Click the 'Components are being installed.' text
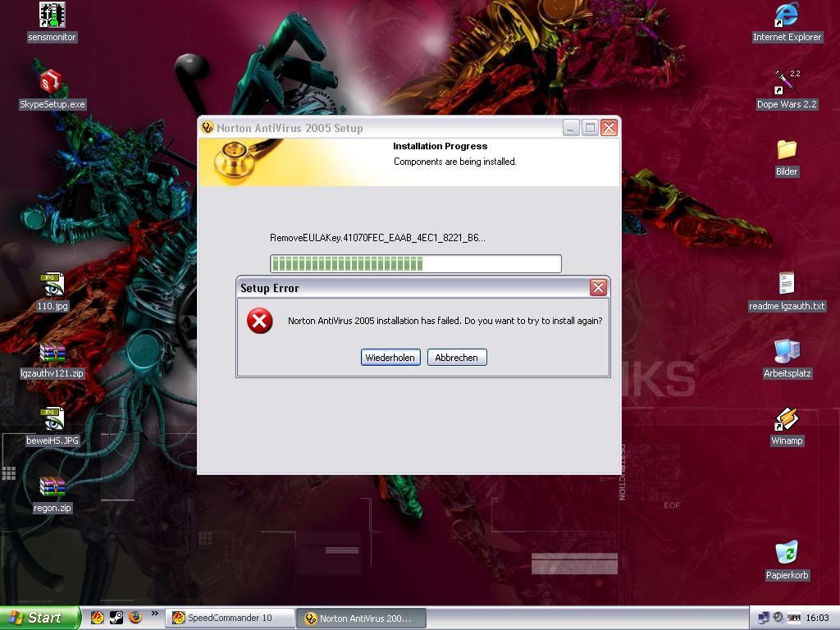The width and height of the screenshot is (840, 630). tap(454, 162)
